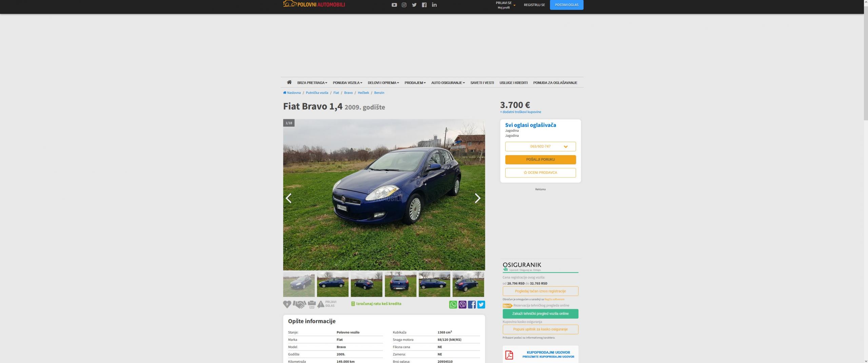Click the handshake icon under the gallery
This screenshot has width=868, height=363.
coord(299,304)
